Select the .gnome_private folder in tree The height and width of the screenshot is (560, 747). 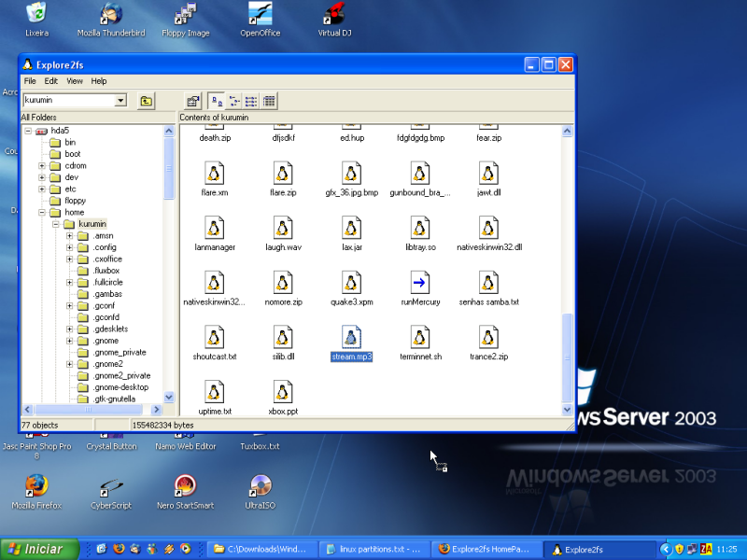pyautogui.click(x=120, y=353)
